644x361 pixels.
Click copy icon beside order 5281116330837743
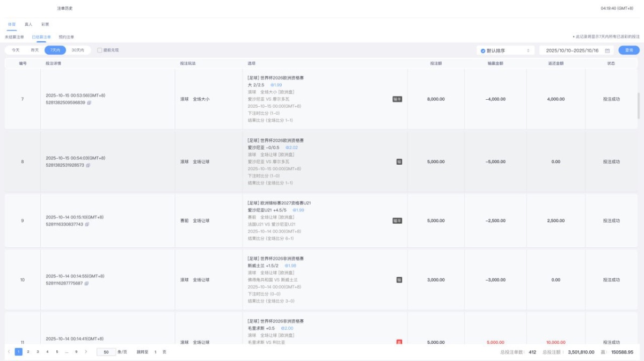pos(87,224)
